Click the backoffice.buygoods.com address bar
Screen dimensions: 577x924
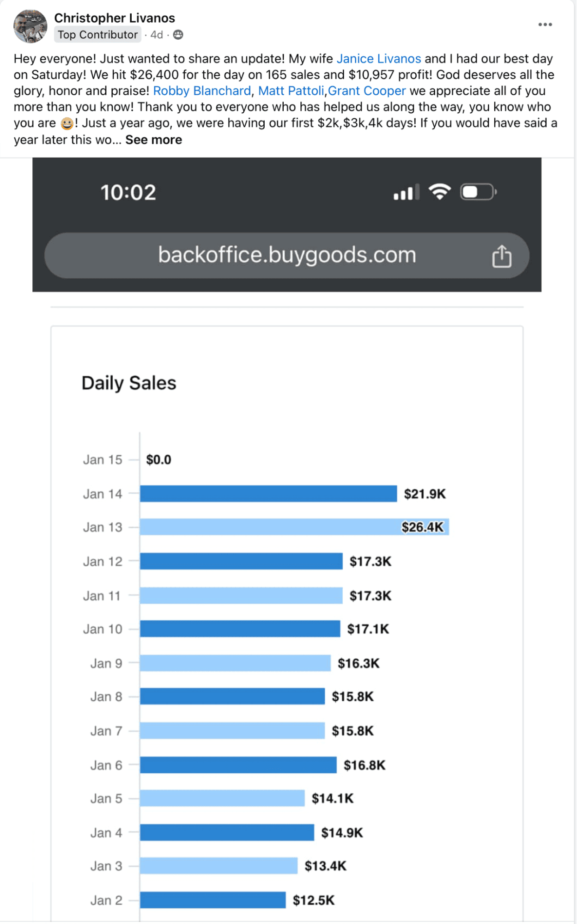click(286, 255)
